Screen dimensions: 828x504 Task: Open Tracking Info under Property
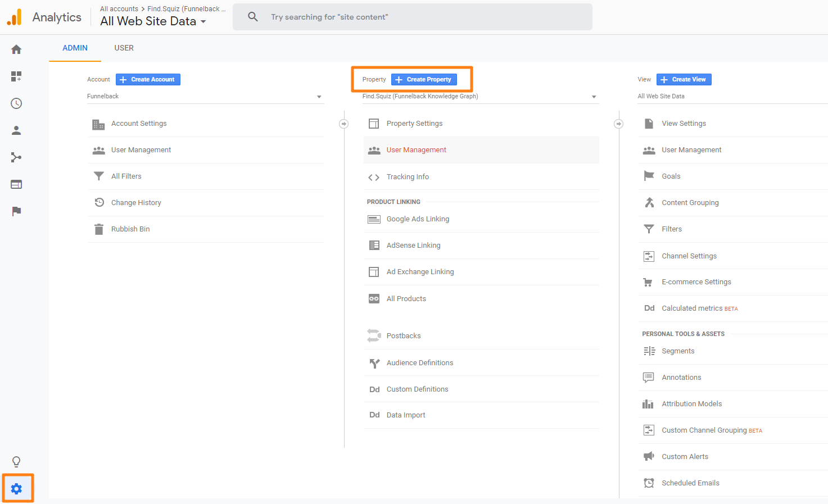pos(408,177)
